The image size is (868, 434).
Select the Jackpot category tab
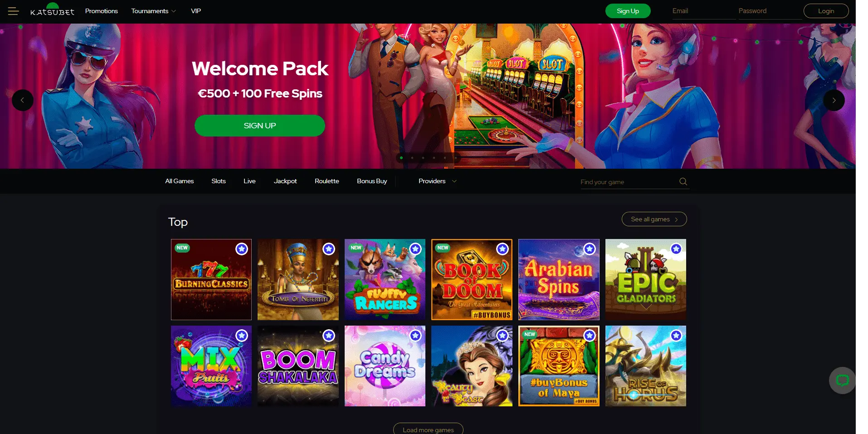tap(285, 181)
